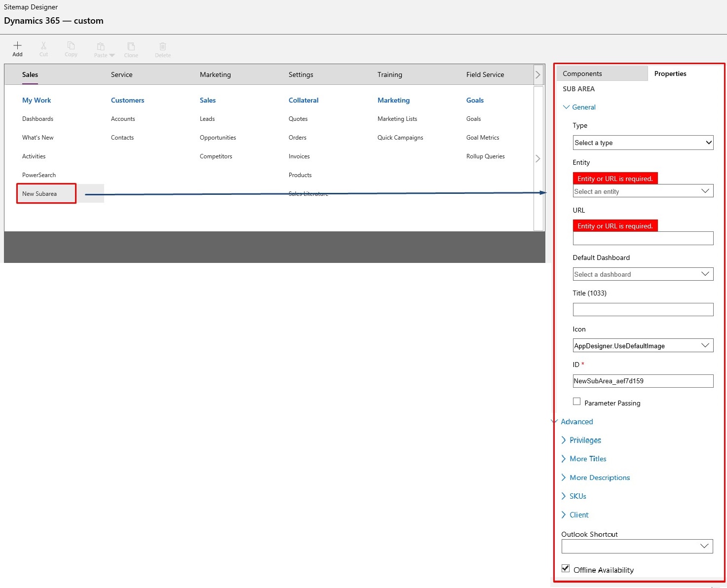Select the Products subarea
The height and width of the screenshot is (588, 727).
click(300, 175)
